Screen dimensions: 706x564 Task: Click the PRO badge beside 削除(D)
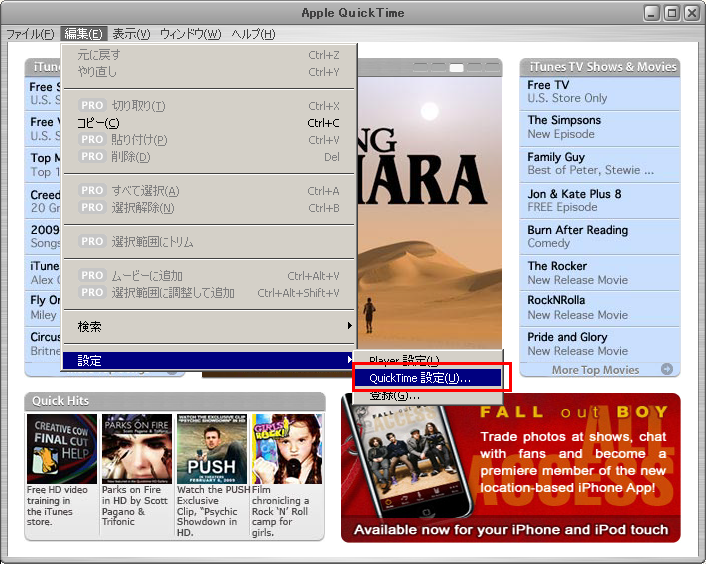(x=92, y=156)
